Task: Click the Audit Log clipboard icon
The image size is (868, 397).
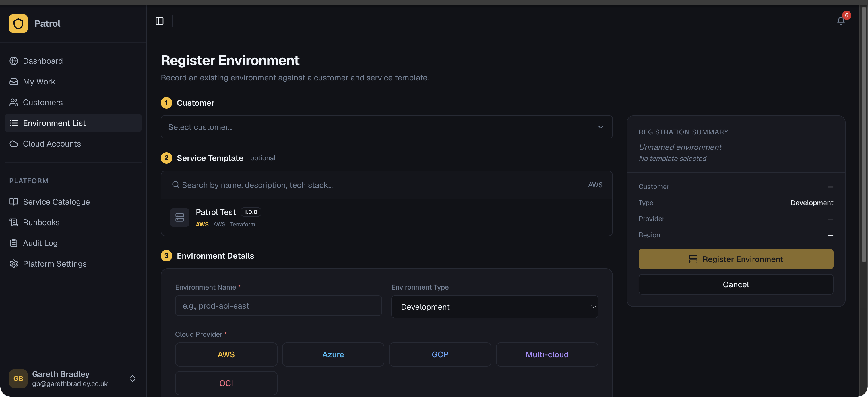Action: pyautogui.click(x=14, y=243)
